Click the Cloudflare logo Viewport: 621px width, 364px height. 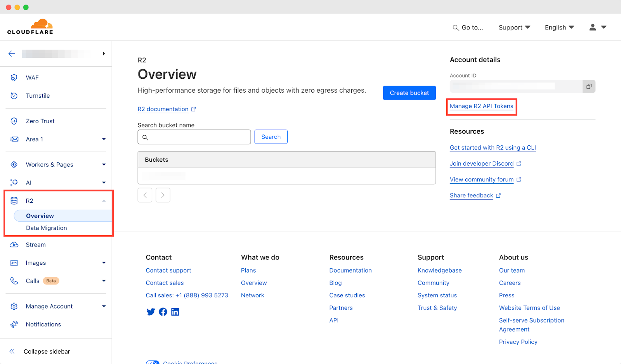30,27
